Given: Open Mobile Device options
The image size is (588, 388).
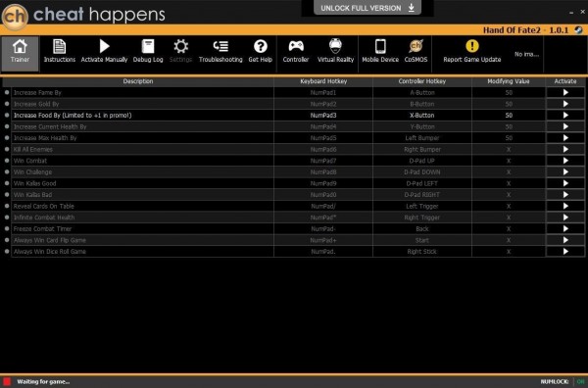Looking at the screenshot, I should (x=380, y=51).
